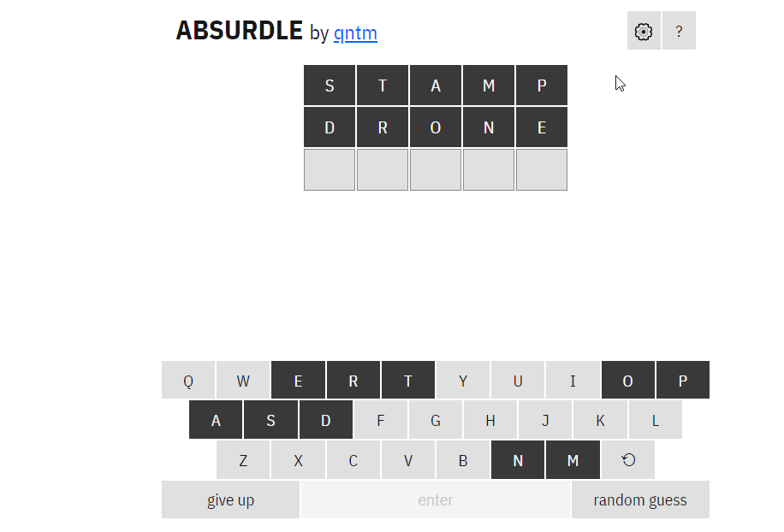Select the letter Q on the keyboard

187,380
